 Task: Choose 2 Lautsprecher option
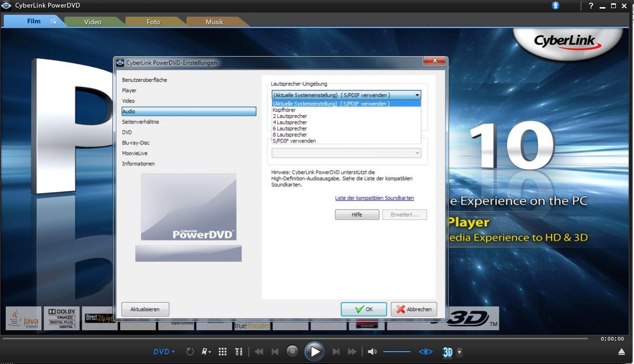(346, 116)
